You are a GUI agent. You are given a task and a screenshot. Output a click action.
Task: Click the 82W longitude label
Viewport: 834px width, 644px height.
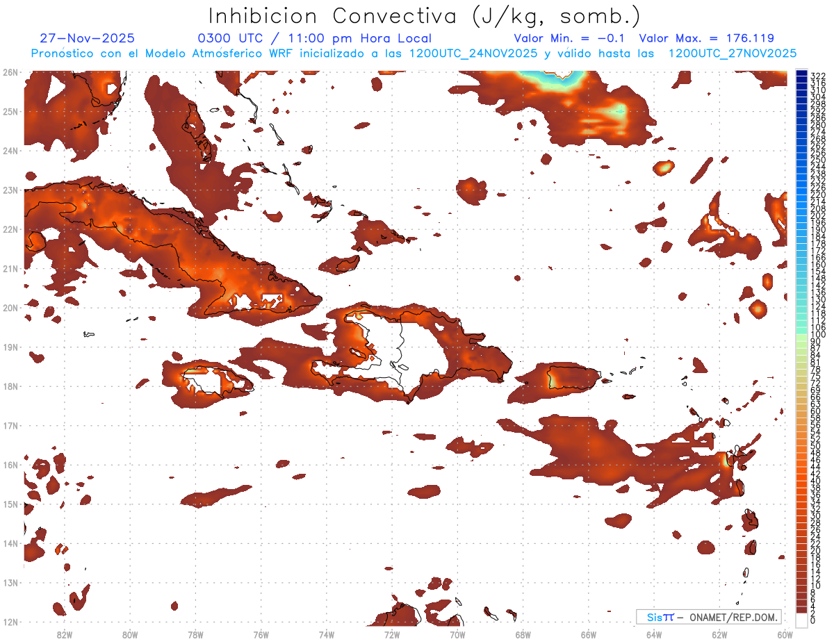click(65, 634)
